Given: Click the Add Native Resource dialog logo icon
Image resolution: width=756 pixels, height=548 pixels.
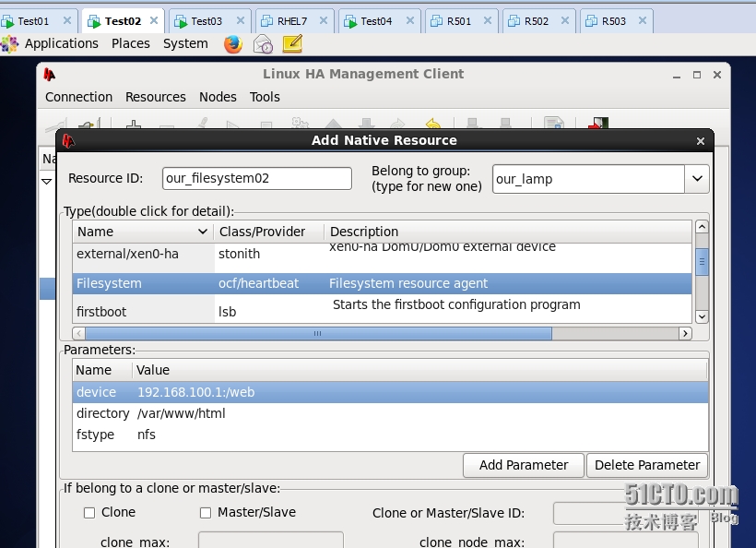Looking at the screenshot, I should coord(68,140).
